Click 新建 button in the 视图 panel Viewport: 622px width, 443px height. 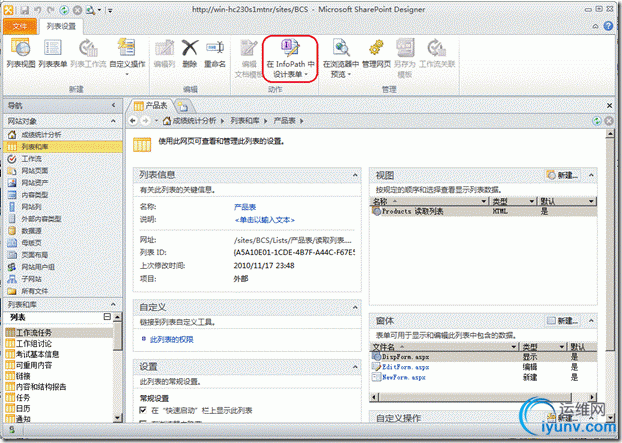tap(563, 175)
